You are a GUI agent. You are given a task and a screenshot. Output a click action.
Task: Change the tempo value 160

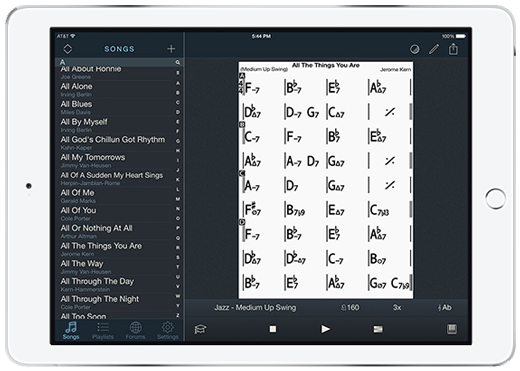click(350, 307)
